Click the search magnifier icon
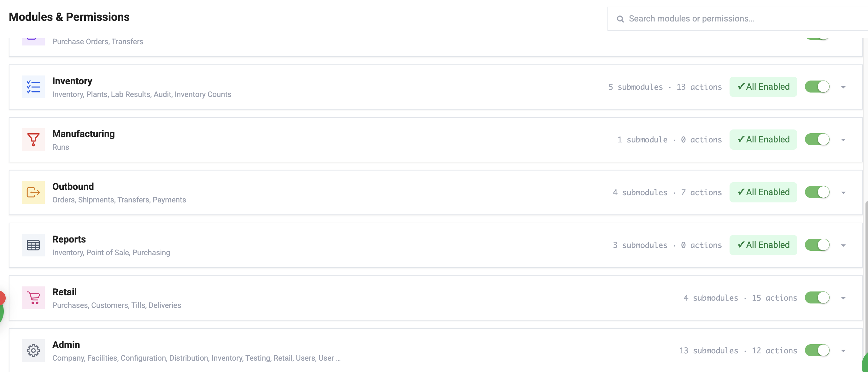 pyautogui.click(x=620, y=19)
